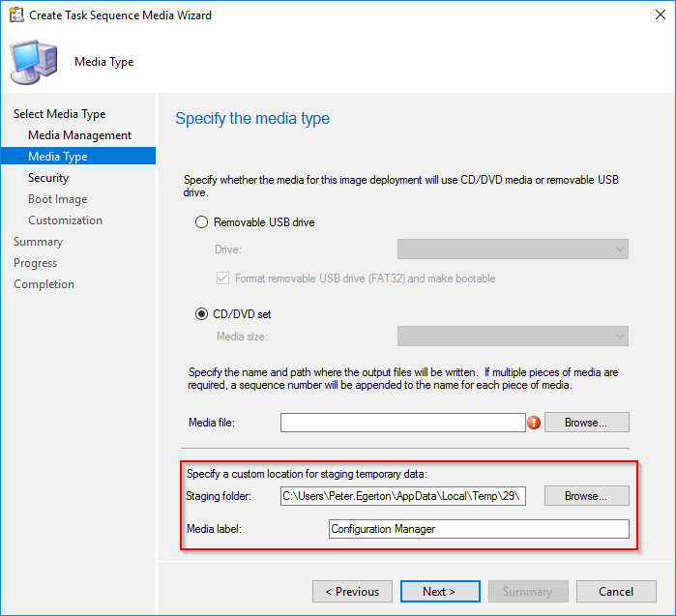Click the red error icon beside Media file
The image size is (676, 616).
(x=533, y=423)
